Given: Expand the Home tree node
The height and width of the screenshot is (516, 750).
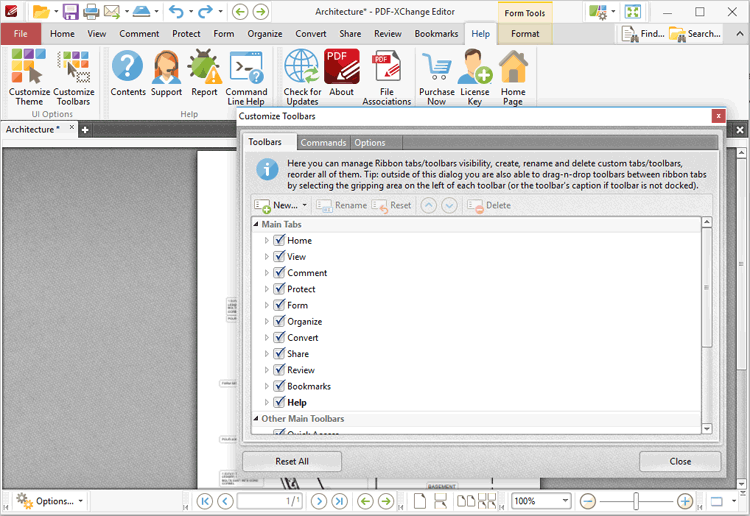Looking at the screenshot, I should coord(266,241).
